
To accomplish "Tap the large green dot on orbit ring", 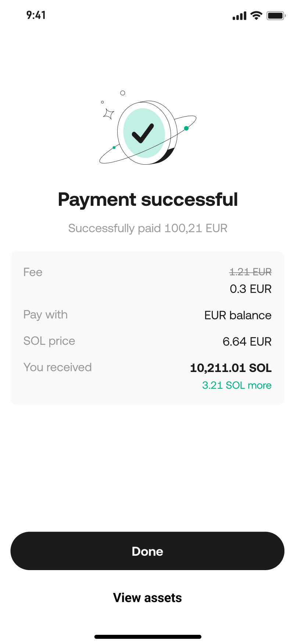I will coord(186,128).
